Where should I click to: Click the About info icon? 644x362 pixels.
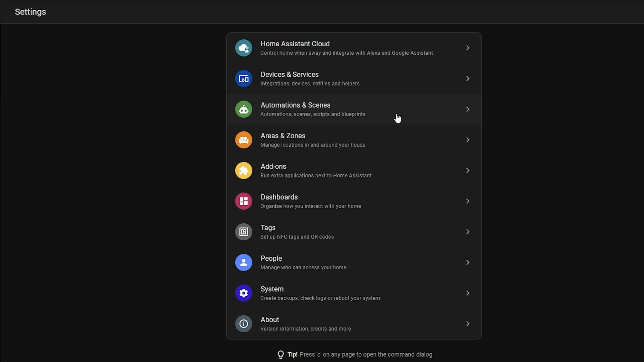(243, 324)
